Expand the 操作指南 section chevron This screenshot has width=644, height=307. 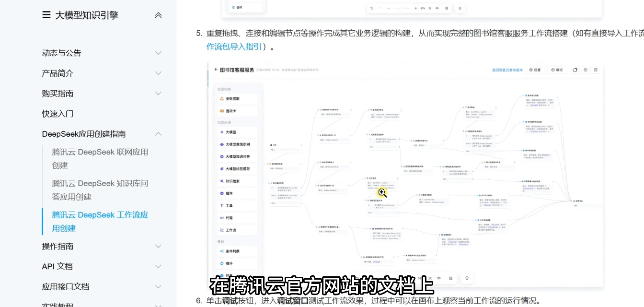[x=159, y=246]
